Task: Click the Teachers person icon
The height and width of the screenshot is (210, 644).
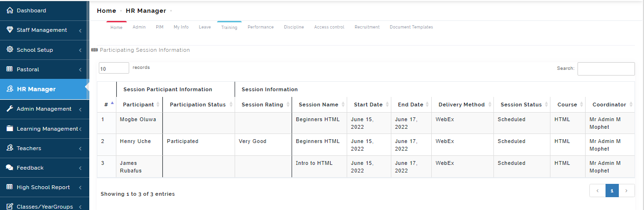Action: [x=9, y=148]
